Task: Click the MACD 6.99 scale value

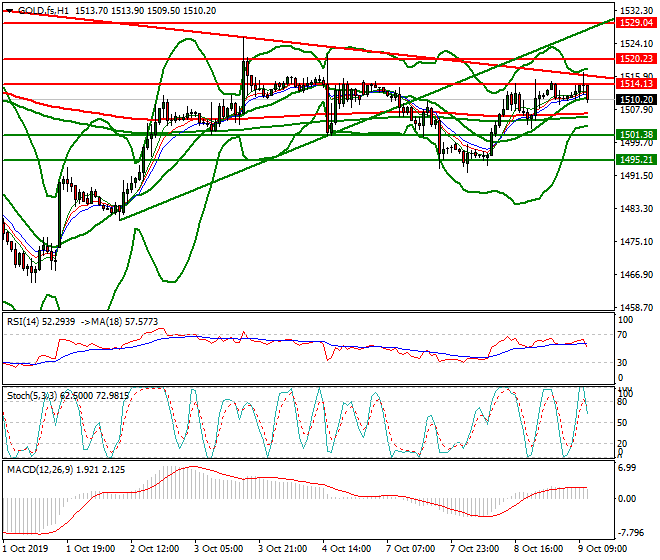Action: [x=627, y=468]
